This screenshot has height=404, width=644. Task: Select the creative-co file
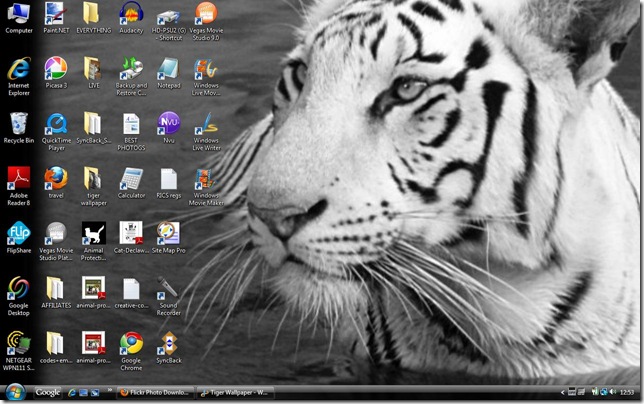(131, 293)
